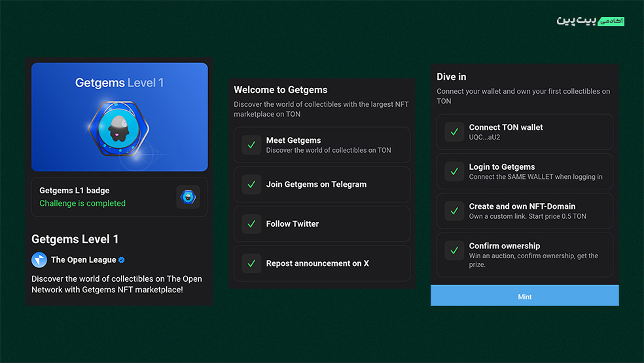
Task: Toggle the Repost announcement on X checkmark
Action: tap(251, 263)
